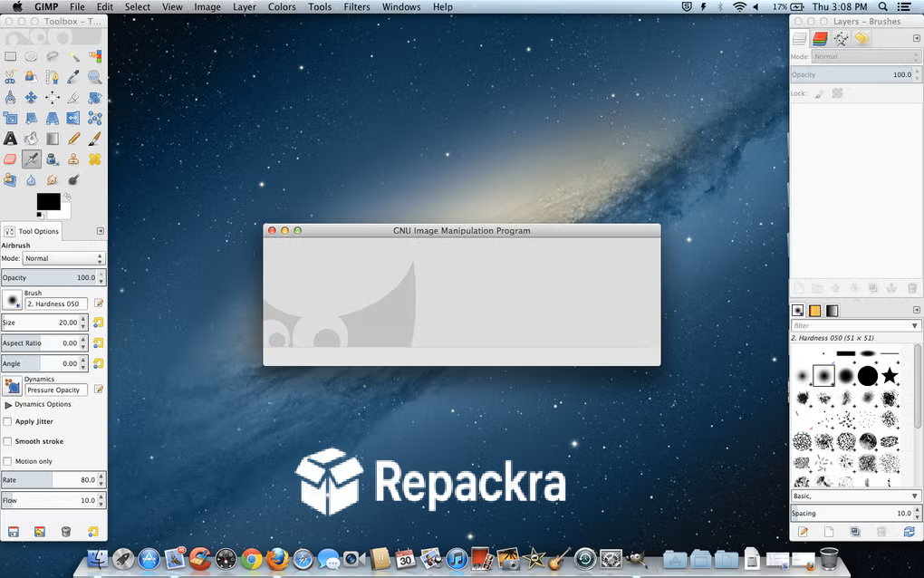Adjust the tool Opacity slider
Image resolution: width=924 pixels, height=578 pixels.
coord(50,277)
